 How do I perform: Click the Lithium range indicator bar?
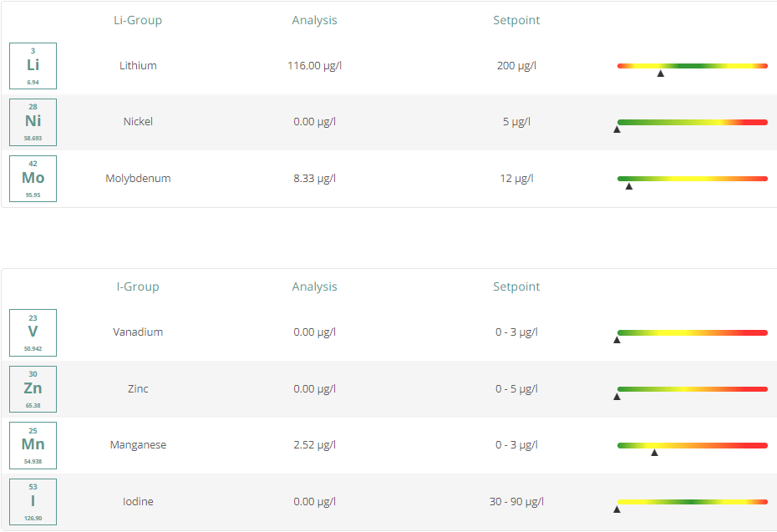click(x=692, y=66)
